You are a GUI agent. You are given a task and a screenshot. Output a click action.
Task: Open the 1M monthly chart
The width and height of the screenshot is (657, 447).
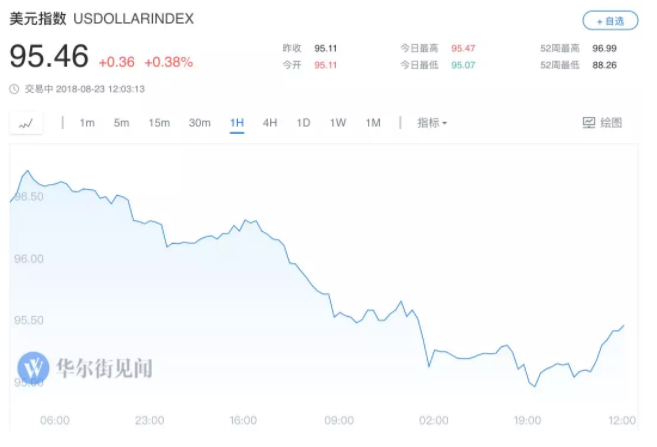[373, 123]
